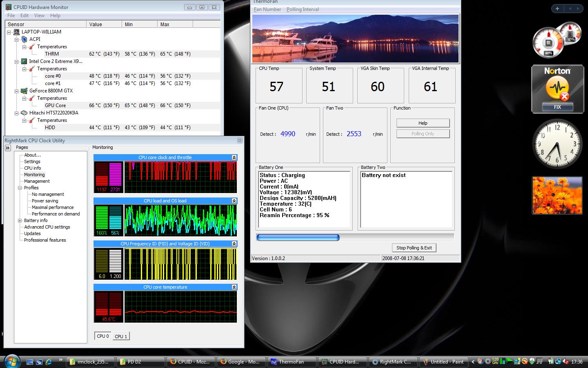
Task: Collapse the CPU core temperature graph
Action: coord(234,287)
